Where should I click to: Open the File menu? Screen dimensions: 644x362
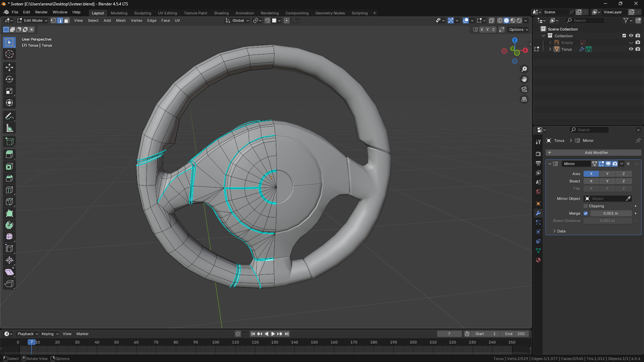pyautogui.click(x=15, y=12)
